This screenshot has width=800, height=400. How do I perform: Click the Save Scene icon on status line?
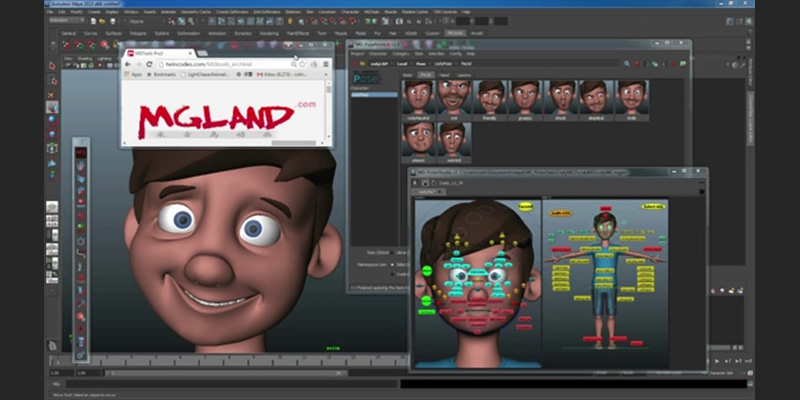[x=112, y=21]
